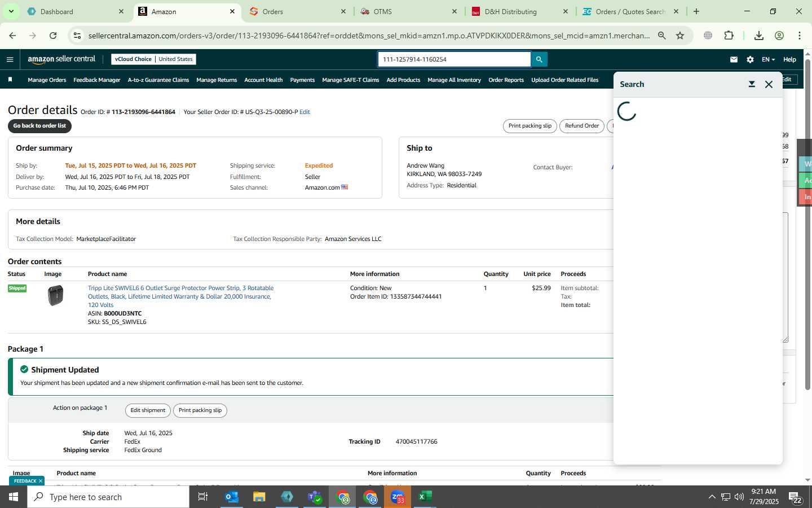Open the Chrome three-dot menu

(x=800, y=36)
